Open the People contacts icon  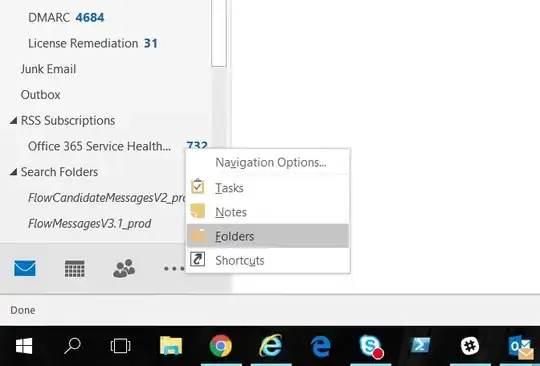coord(124,268)
